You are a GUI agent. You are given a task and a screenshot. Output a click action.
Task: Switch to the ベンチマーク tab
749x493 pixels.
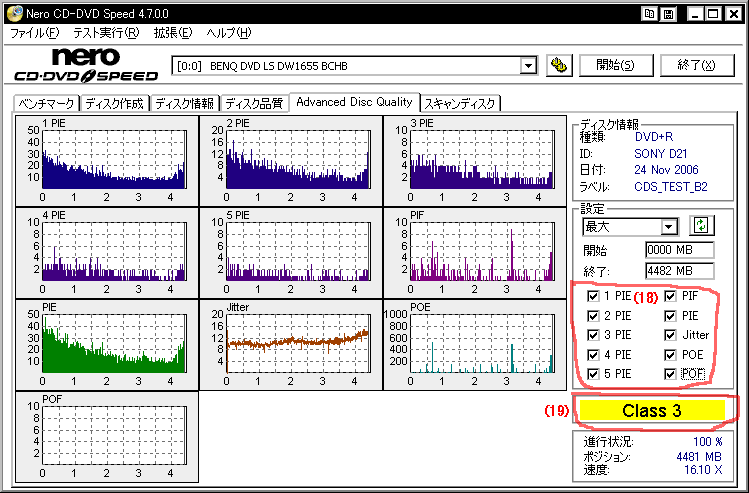click(x=46, y=103)
